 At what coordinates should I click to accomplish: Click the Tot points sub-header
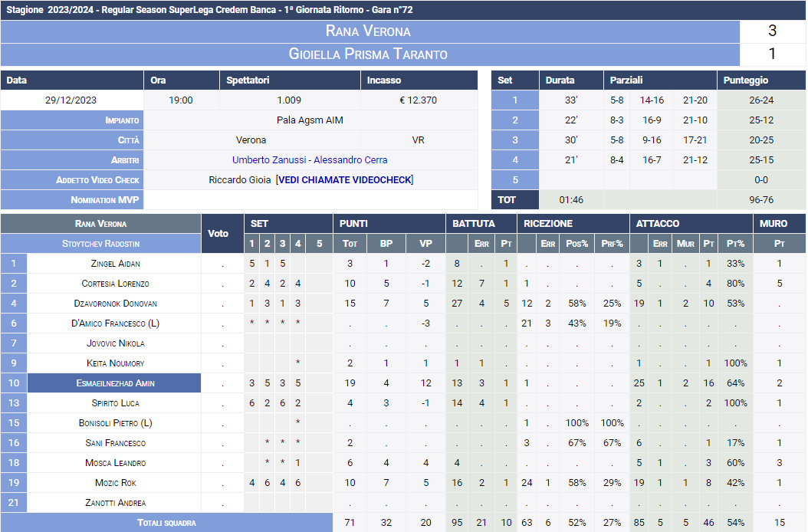pos(350,244)
